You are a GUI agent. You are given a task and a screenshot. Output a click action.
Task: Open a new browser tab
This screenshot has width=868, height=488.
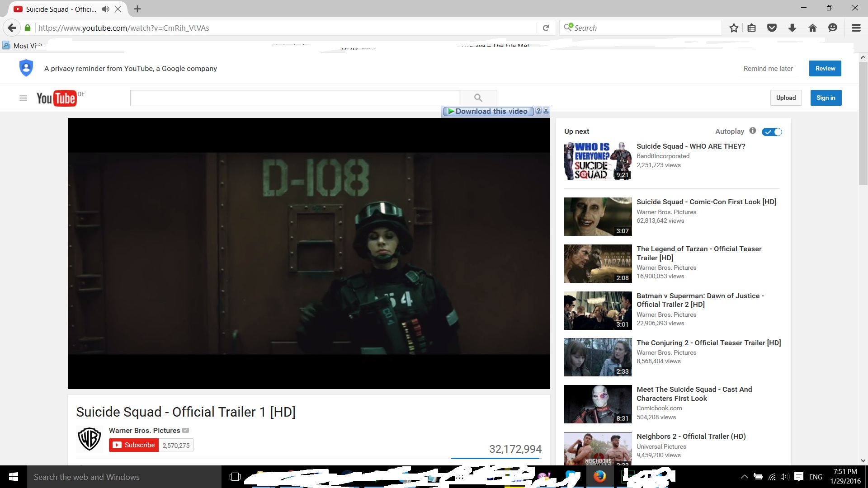pos(137,9)
